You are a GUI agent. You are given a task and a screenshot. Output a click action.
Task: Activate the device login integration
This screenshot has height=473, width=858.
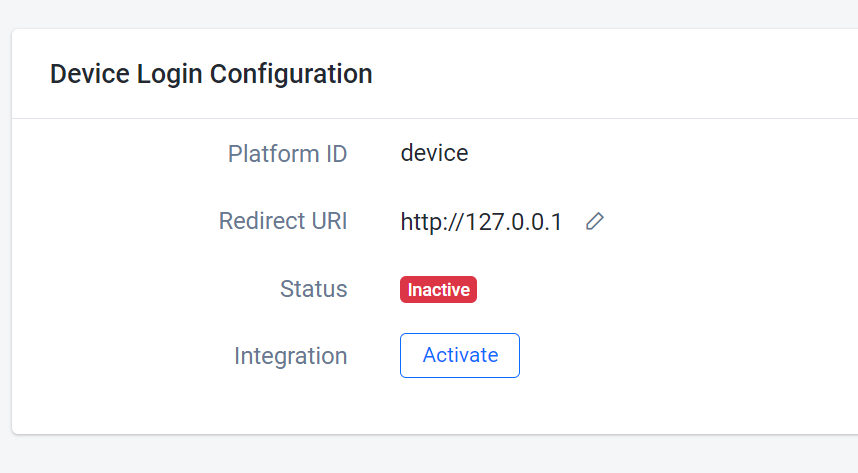click(x=460, y=355)
